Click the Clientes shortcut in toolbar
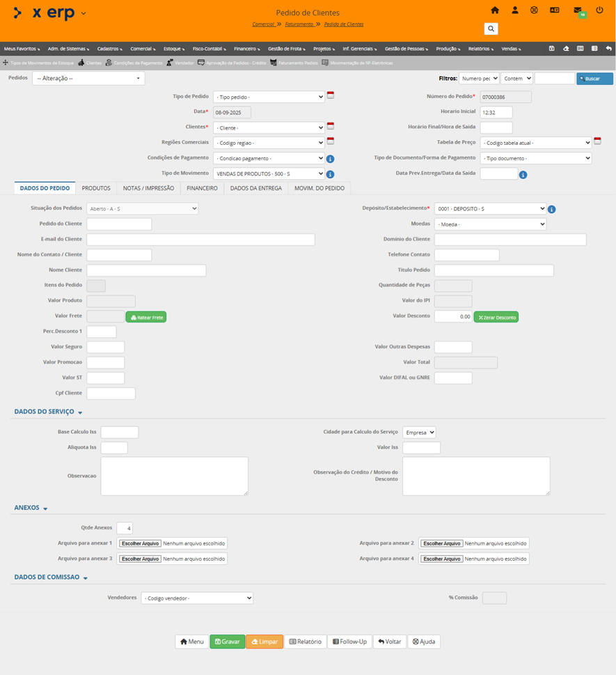616x675 pixels. point(90,63)
